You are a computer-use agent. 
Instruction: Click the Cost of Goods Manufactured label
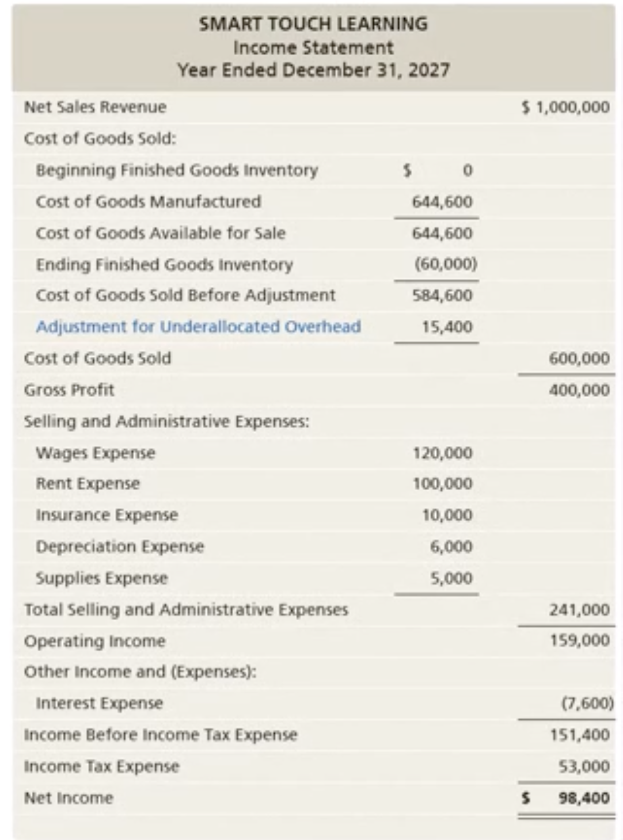pyautogui.click(x=148, y=201)
